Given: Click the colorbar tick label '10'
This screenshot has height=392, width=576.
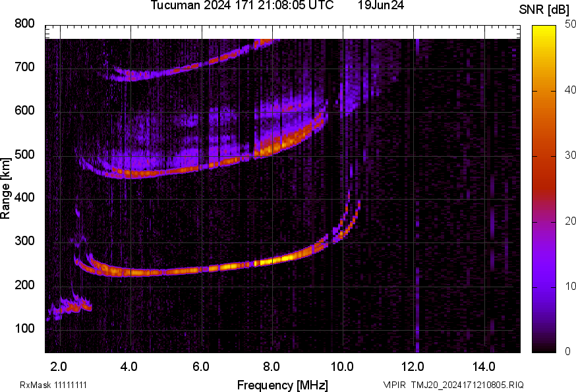Looking at the screenshot, I should point(570,286).
